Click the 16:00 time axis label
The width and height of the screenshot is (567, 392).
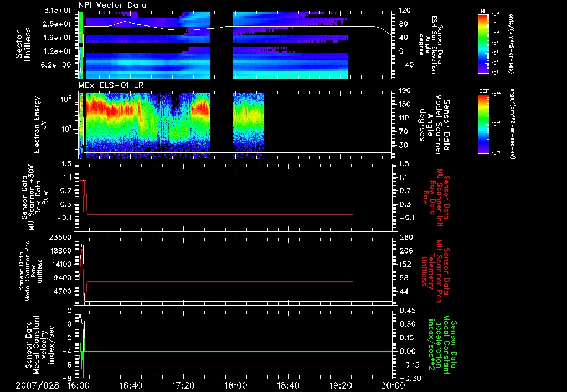(x=79, y=385)
